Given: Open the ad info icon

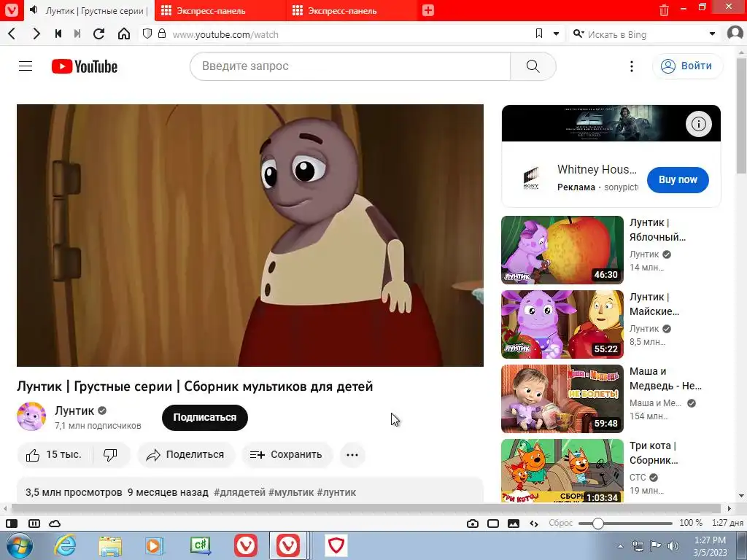Looking at the screenshot, I should click(x=698, y=124).
